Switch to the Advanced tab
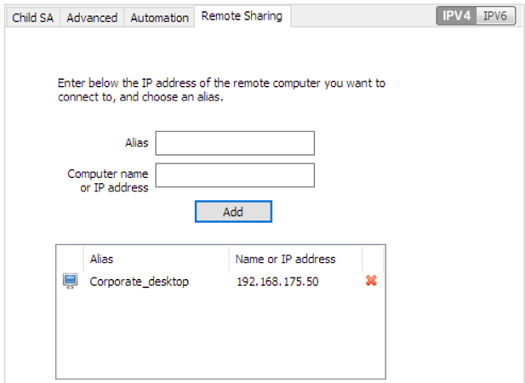The image size is (525, 383). [92, 17]
